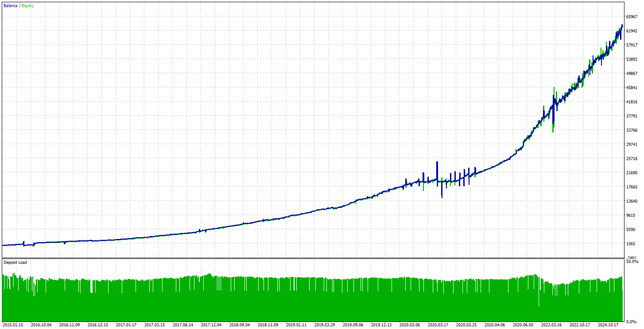
Task: Click the 2019.01.11 date label
Action: [296, 325]
